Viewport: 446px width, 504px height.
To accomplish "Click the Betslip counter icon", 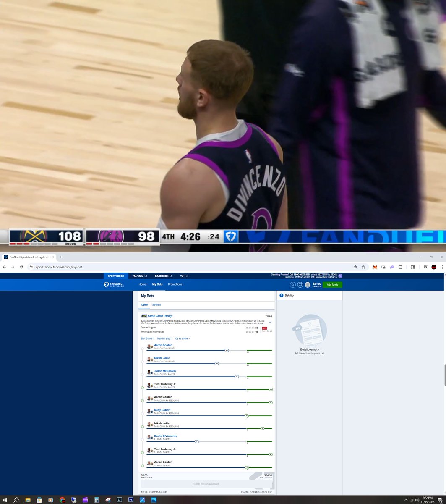I will (281, 295).
